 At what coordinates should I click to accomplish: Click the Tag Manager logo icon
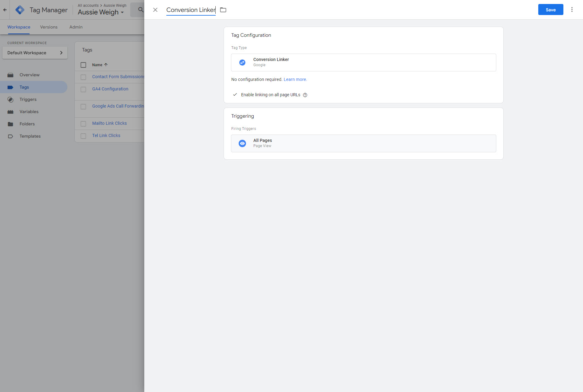(20, 10)
